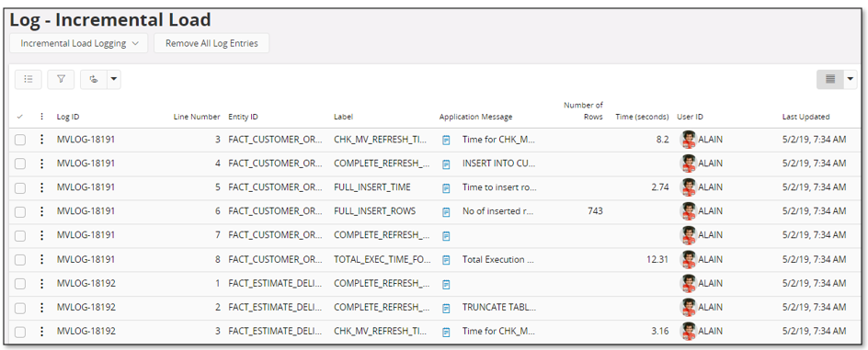Open the filter funnel icon

coord(61,79)
